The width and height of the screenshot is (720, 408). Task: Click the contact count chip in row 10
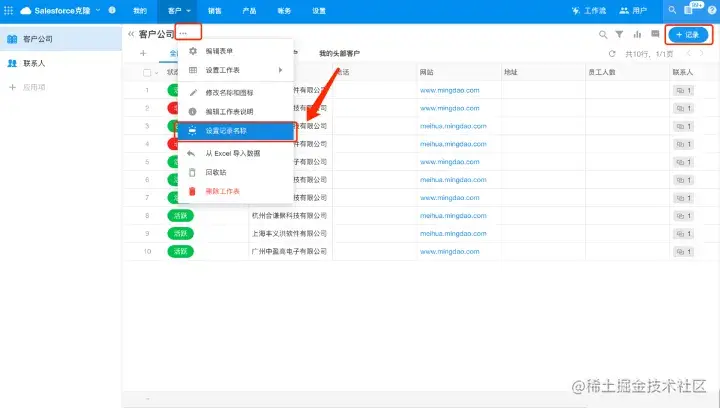(684, 252)
